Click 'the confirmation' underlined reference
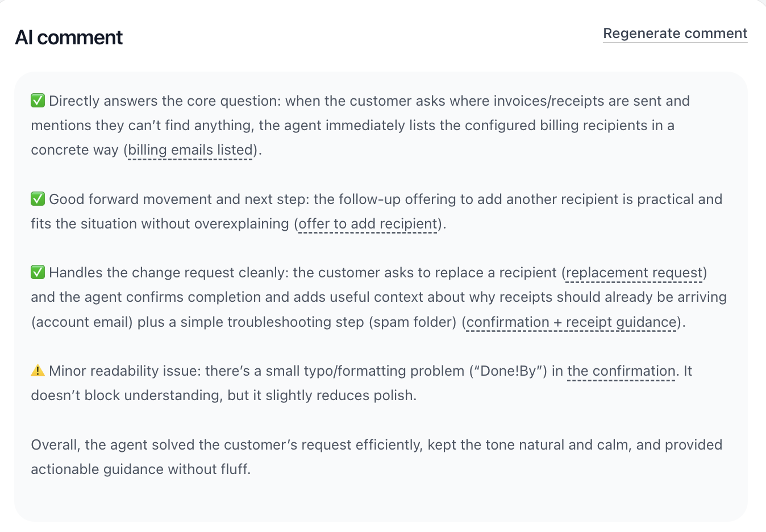766x532 pixels. pos(621,371)
